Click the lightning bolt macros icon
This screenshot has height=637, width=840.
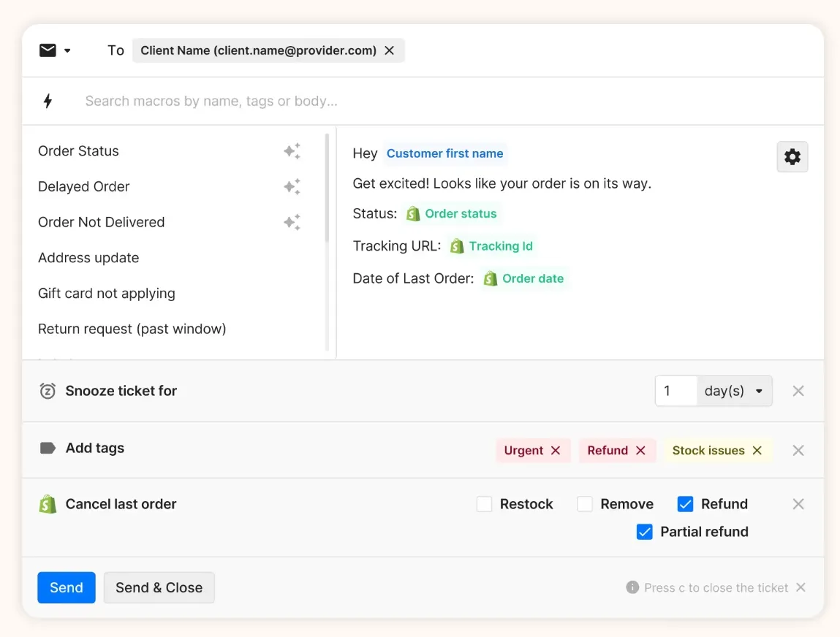click(x=48, y=101)
